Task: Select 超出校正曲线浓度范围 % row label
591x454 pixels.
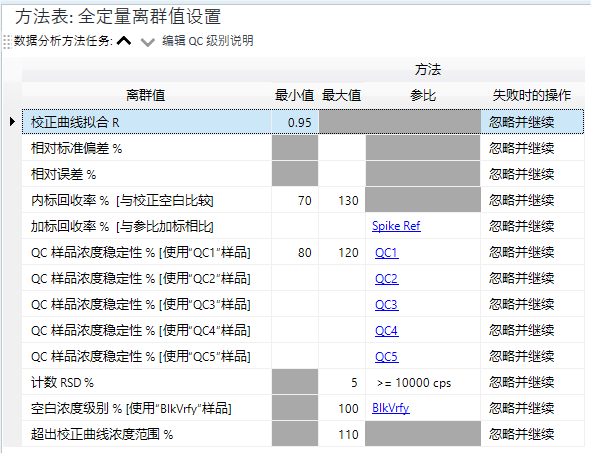Action: 102,434
